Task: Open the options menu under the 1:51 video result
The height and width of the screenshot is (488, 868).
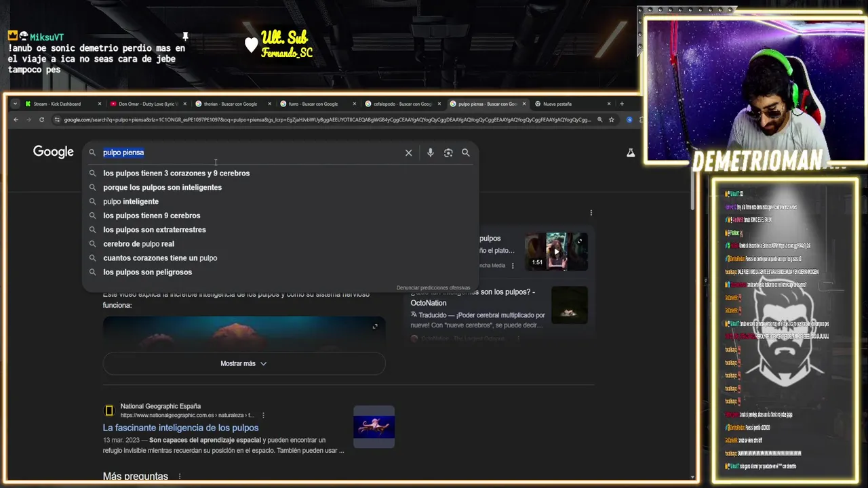Action: tap(513, 266)
